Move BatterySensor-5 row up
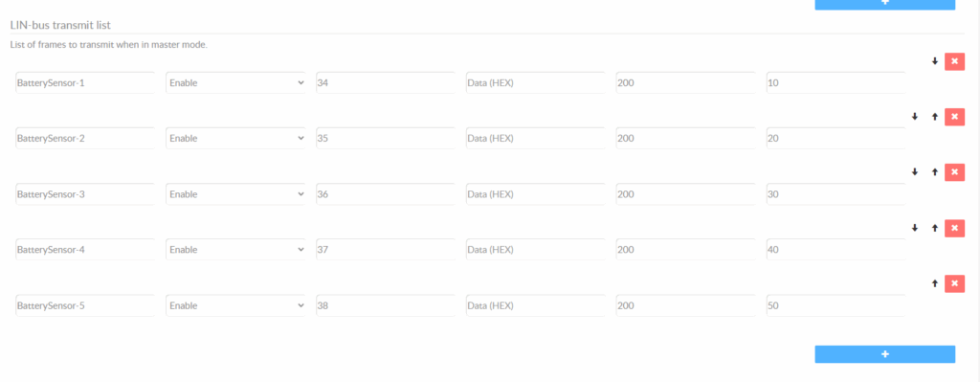 [935, 283]
